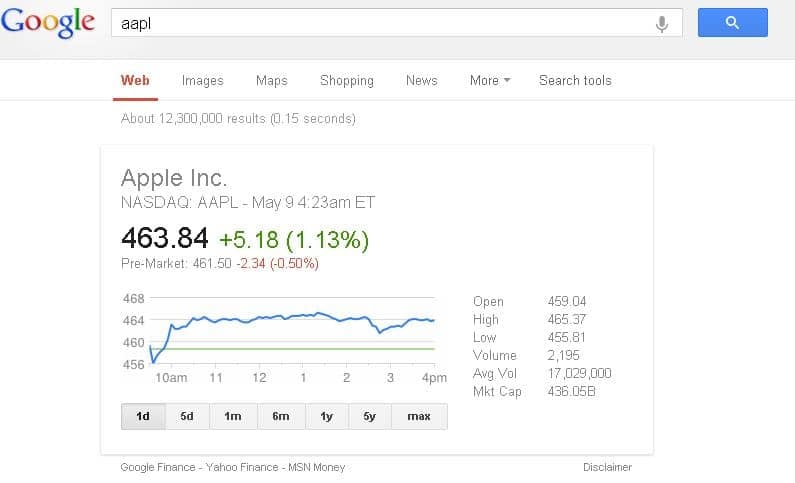This screenshot has height=483, width=795.
Task: Expand the More dropdown menu
Action: tap(489, 80)
